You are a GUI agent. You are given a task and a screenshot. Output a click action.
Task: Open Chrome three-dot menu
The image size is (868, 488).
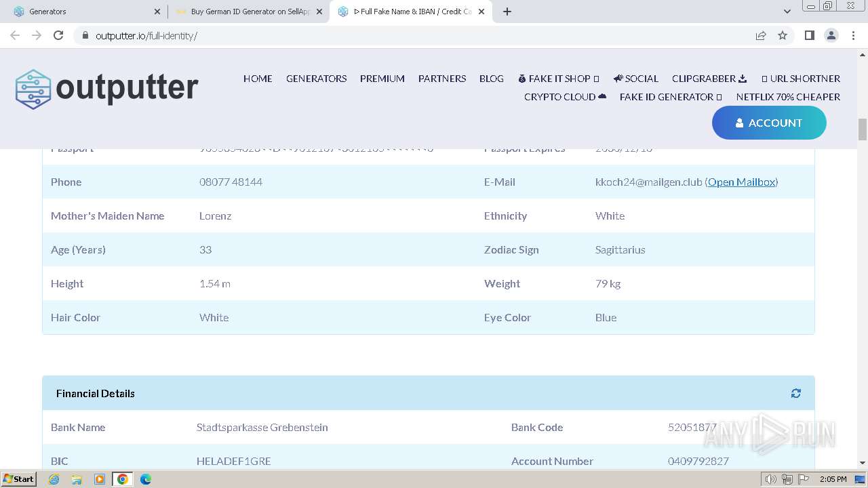pyautogui.click(x=854, y=35)
